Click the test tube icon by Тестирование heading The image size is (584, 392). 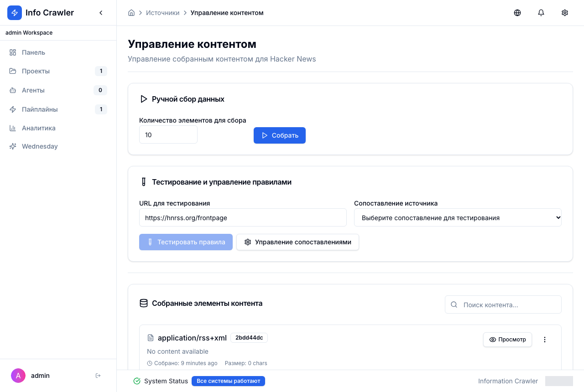click(144, 182)
